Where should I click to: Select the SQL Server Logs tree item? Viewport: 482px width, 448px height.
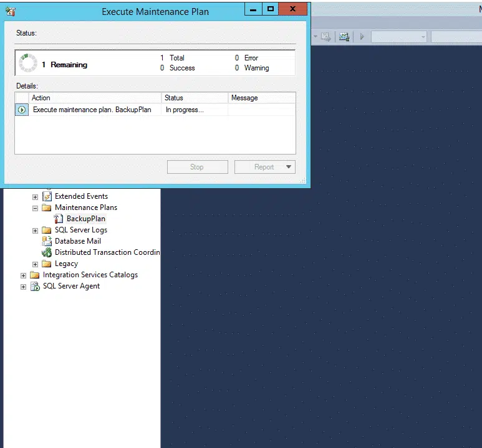click(81, 230)
